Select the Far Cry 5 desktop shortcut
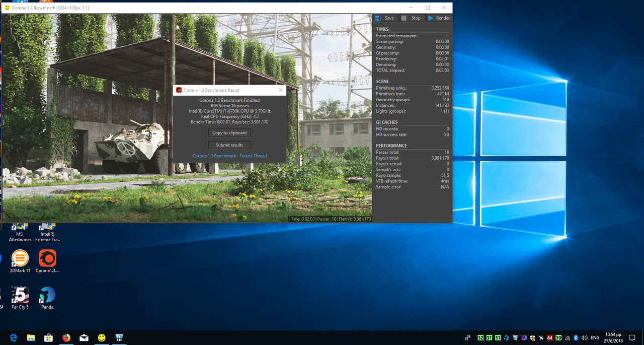 (x=20, y=298)
